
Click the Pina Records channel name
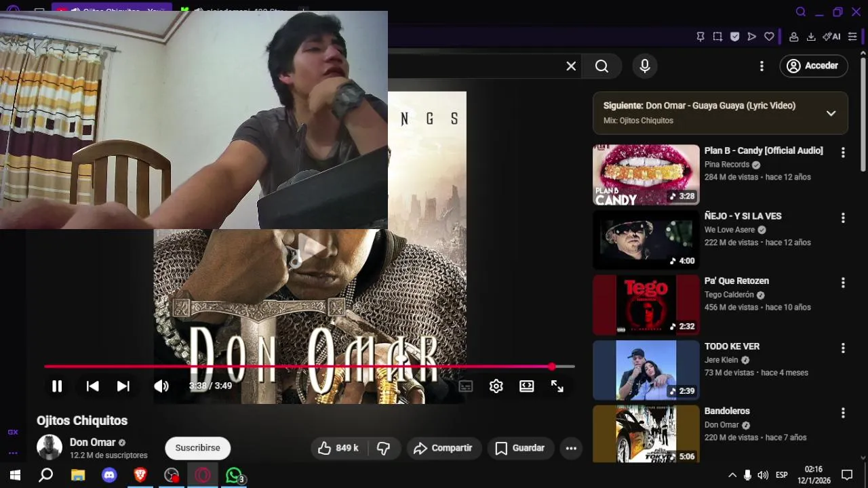click(x=727, y=165)
